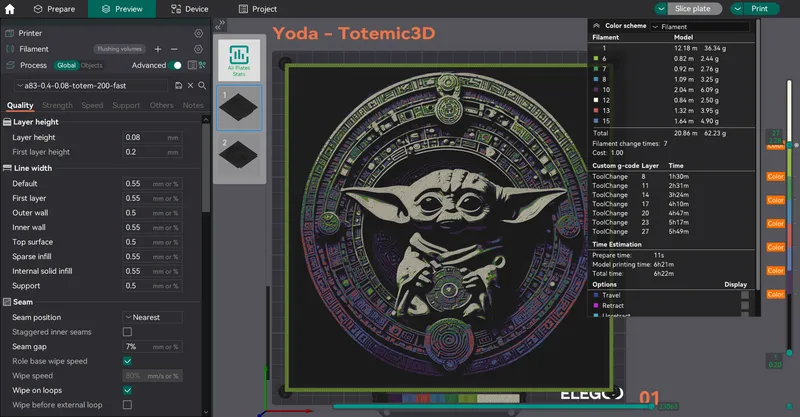Viewport: 800px width, 417px height.
Task: Toggle the Advanced mode switch
Action: click(x=176, y=65)
